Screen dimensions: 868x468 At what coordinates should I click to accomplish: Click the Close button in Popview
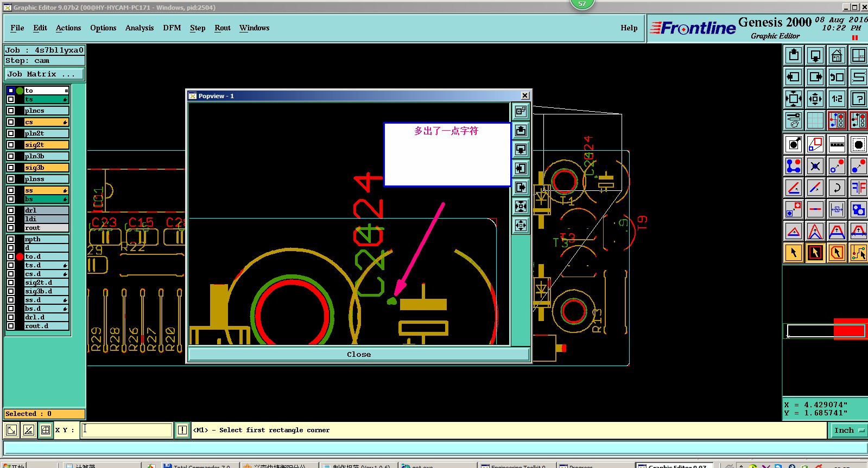tap(358, 354)
